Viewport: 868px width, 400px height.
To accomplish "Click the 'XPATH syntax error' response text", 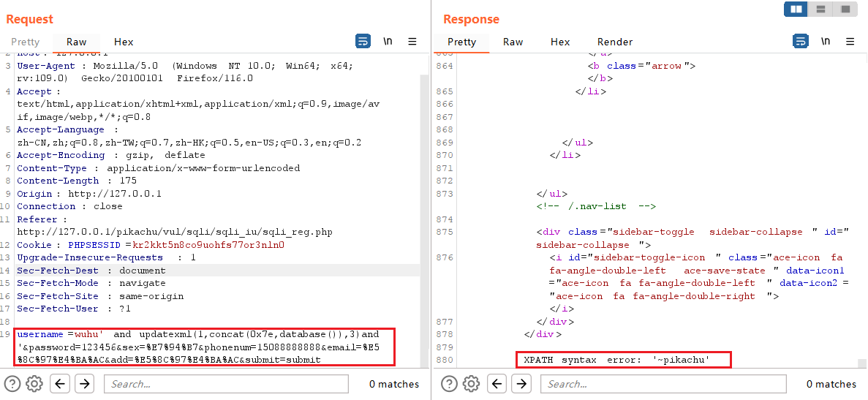I will coord(616,361).
